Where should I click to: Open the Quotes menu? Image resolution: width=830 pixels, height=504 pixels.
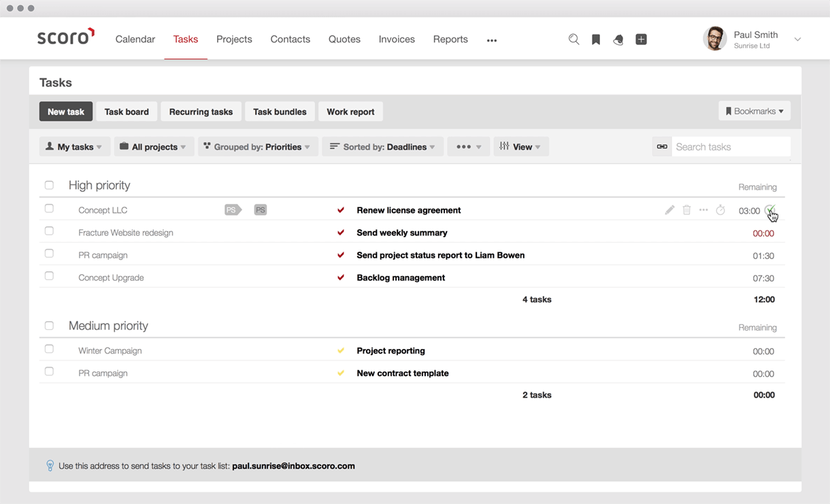344,39
